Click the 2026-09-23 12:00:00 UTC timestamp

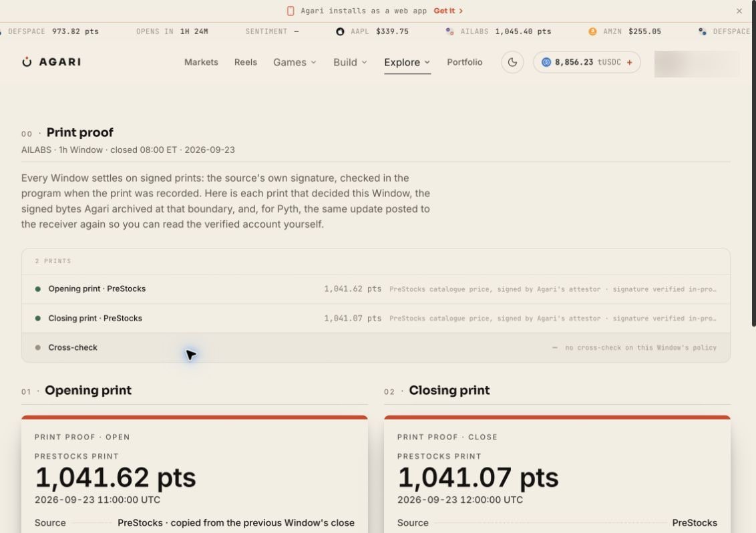click(x=460, y=500)
